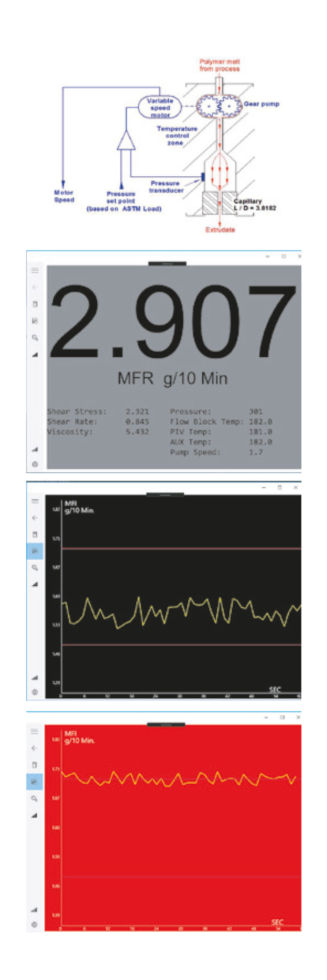Click the upper ramp icon in red chart window
Screen dimensions: 327x980
[x=35, y=815]
